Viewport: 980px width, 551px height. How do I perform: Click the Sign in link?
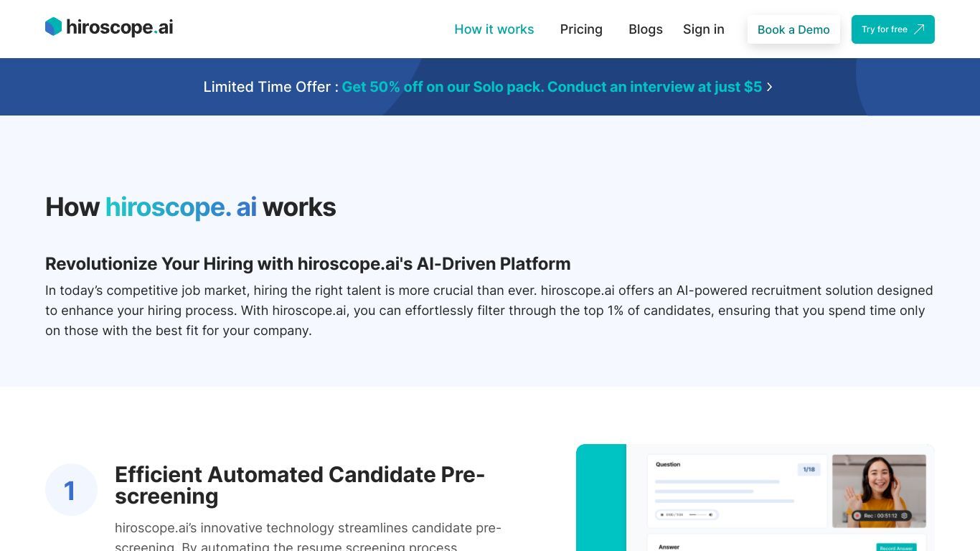tap(704, 29)
